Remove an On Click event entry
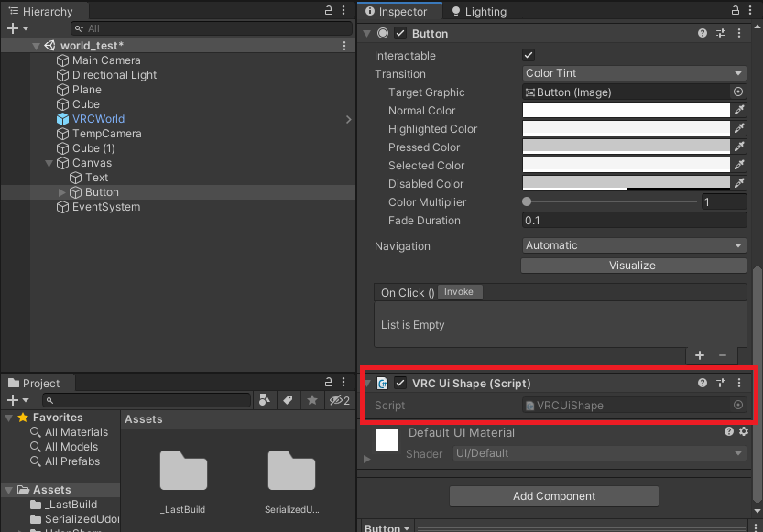The image size is (763, 532). (x=723, y=356)
